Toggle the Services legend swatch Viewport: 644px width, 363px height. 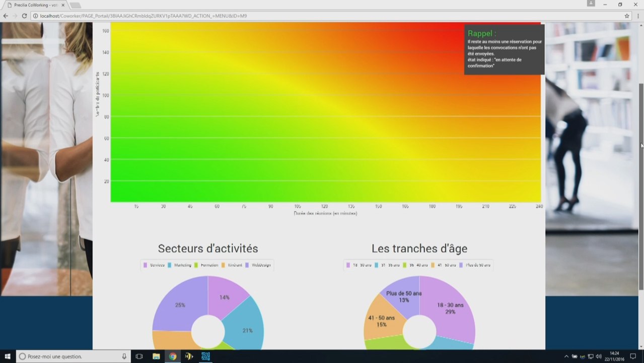[146, 265]
